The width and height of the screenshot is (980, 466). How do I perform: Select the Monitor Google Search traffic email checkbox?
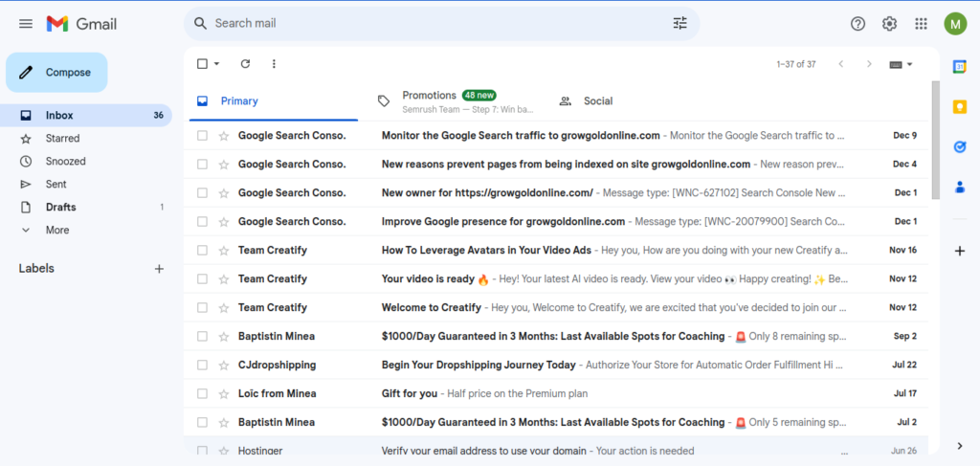pos(202,136)
